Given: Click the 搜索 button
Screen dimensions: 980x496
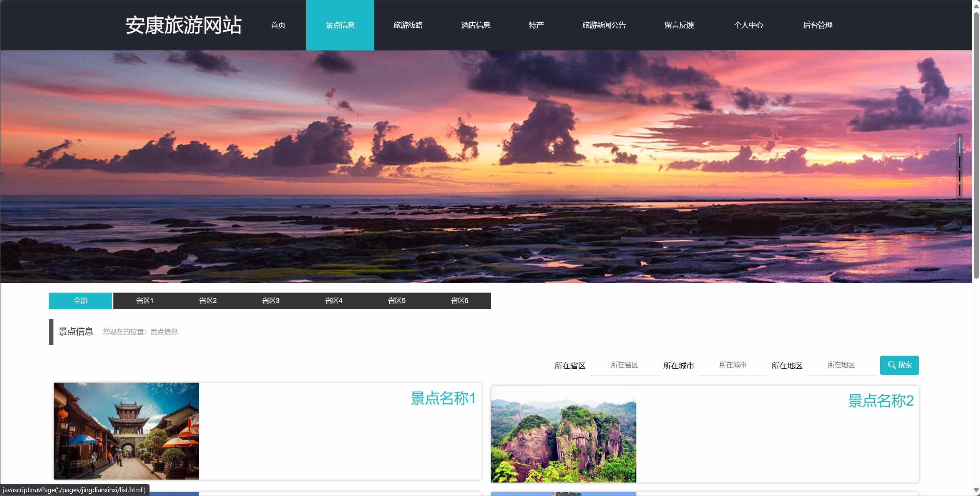Looking at the screenshot, I should [x=899, y=365].
